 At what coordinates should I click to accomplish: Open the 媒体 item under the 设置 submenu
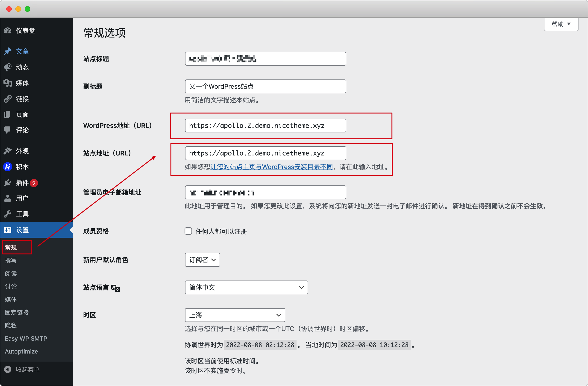point(11,300)
